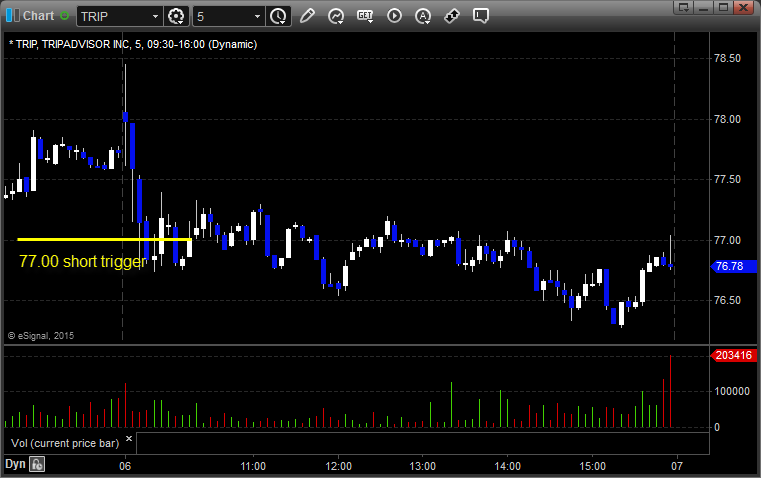Open the studies indicator icon
The height and width of the screenshot is (478, 761).
336,16
